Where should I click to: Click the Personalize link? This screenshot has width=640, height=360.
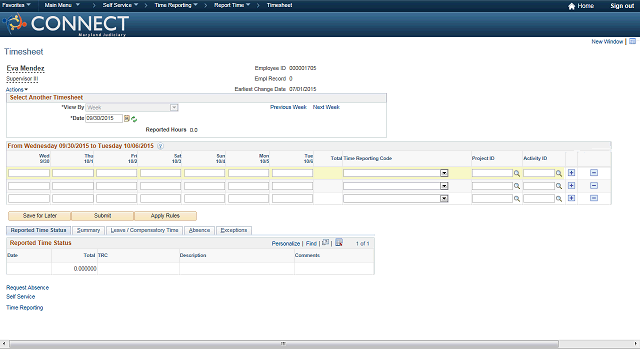(x=286, y=244)
